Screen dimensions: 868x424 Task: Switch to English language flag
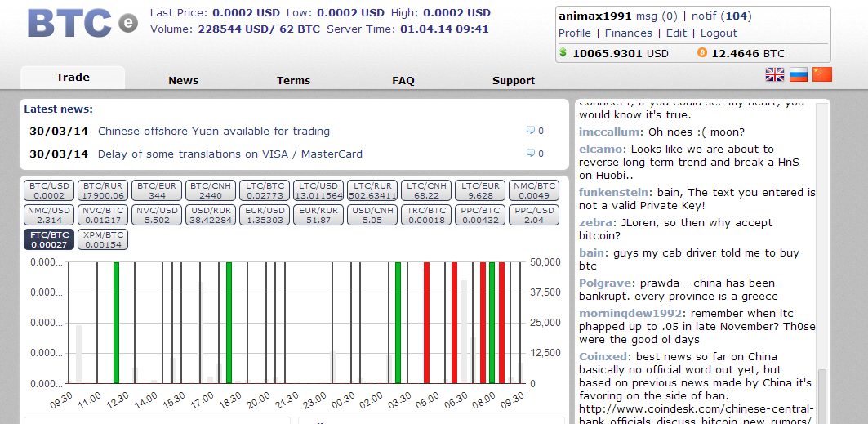click(x=774, y=74)
